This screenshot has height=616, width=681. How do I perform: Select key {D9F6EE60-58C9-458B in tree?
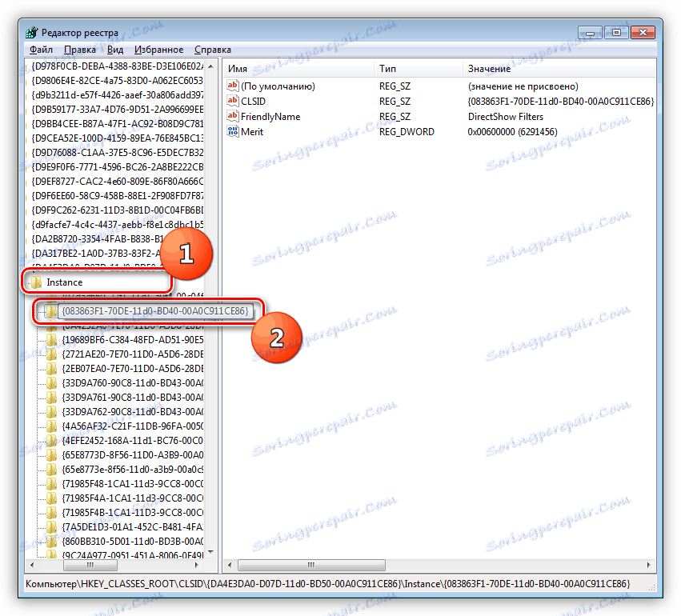click(118, 196)
